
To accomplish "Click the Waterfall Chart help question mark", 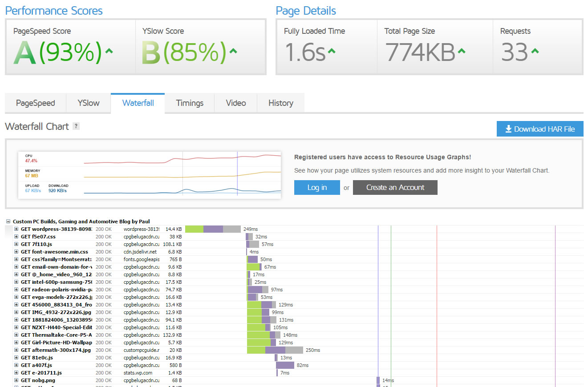I will pyautogui.click(x=76, y=126).
